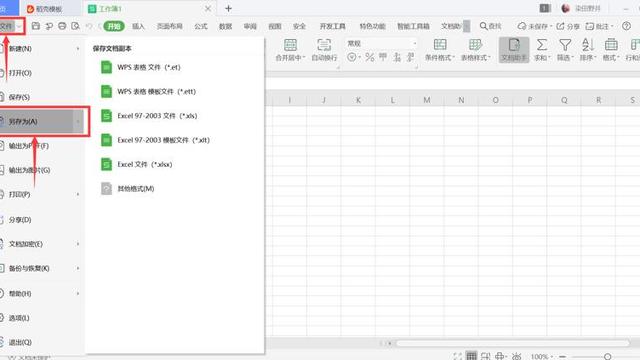This screenshot has height=360, width=640.
Task: Click the zoom out minus button
Action: (x=562, y=357)
